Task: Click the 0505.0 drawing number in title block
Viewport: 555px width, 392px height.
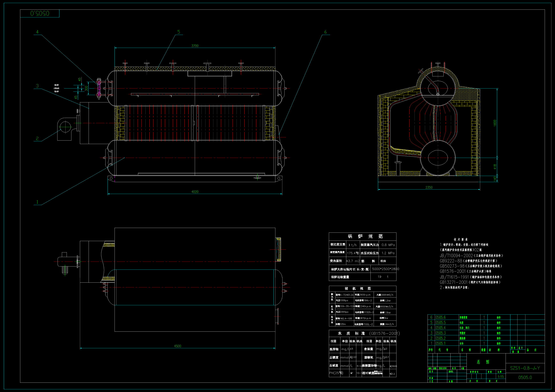Action: tap(525, 377)
